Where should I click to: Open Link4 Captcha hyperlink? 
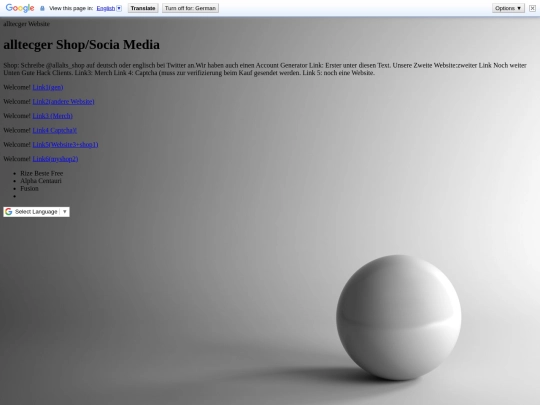click(54, 130)
